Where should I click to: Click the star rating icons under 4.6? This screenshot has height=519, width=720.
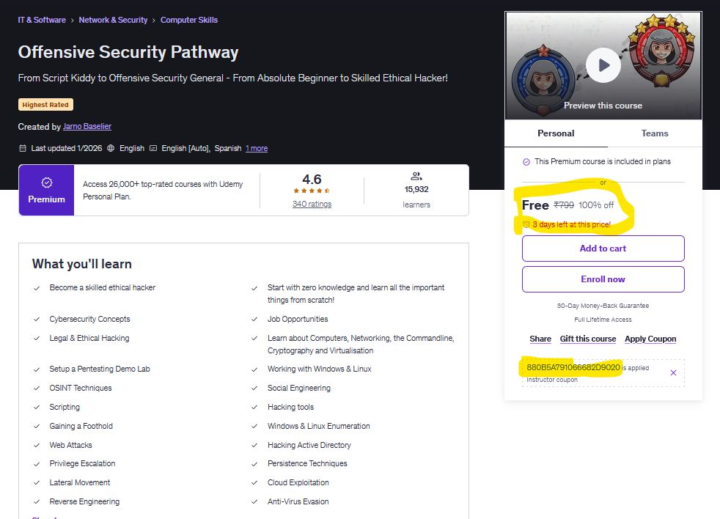[x=312, y=191]
